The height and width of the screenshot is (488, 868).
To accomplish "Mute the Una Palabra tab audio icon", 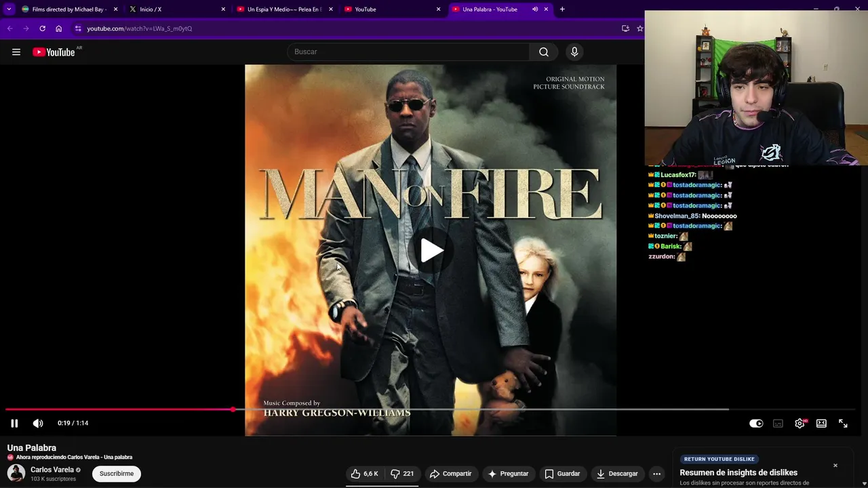I will [535, 9].
